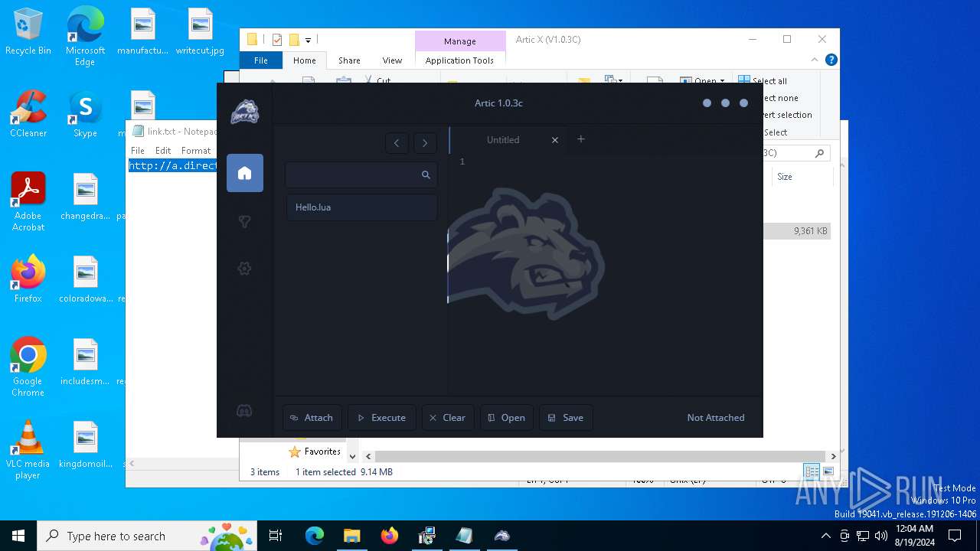Select Favorites in the File Explorer navigation pane
The width and height of the screenshot is (980, 551).
[x=315, y=452]
